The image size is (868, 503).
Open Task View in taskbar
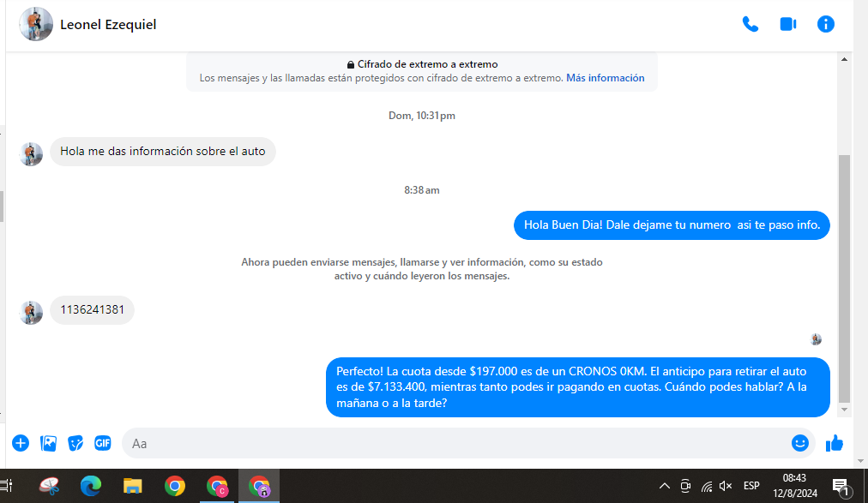coord(6,487)
